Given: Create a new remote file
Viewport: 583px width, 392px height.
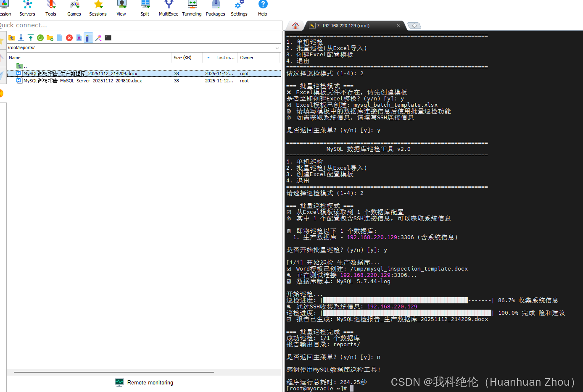Looking at the screenshot, I should pyautogui.click(x=60, y=38).
